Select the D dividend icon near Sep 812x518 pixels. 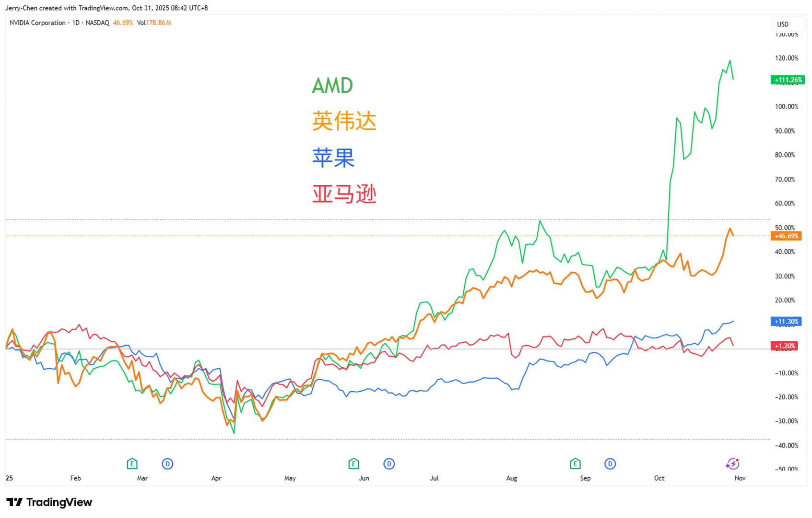tap(610, 464)
